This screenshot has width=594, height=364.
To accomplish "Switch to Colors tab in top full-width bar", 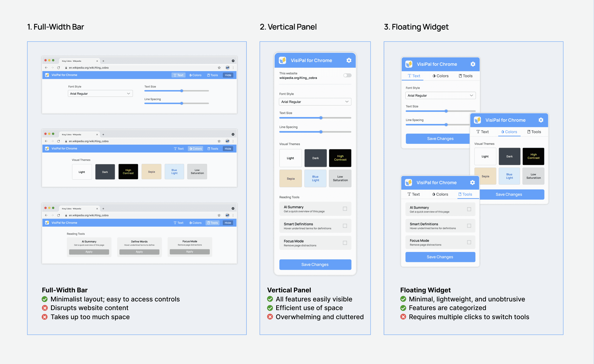I will click(195, 75).
